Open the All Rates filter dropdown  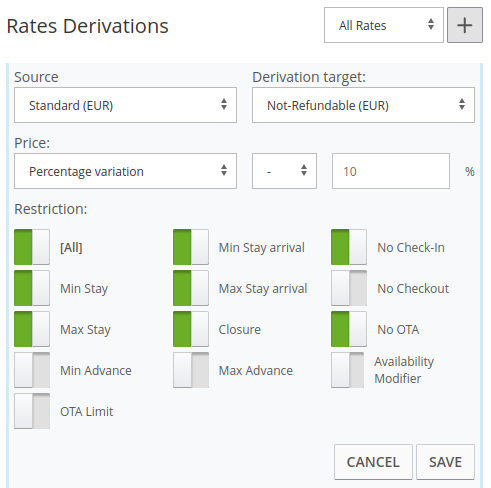pyautogui.click(x=384, y=25)
